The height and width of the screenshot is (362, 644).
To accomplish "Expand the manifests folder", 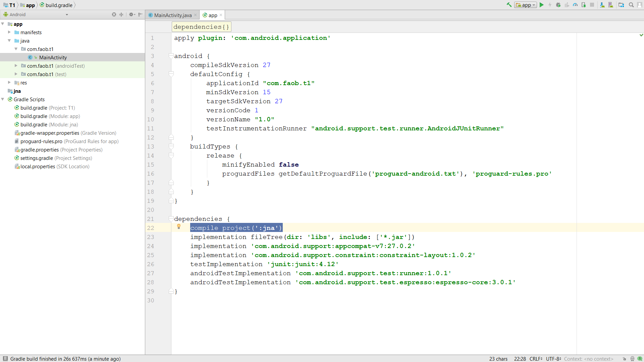I will click(x=9, y=32).
